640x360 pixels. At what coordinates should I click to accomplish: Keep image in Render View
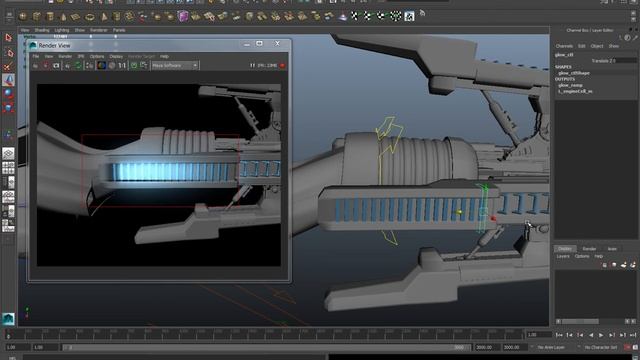coord(134,65)
